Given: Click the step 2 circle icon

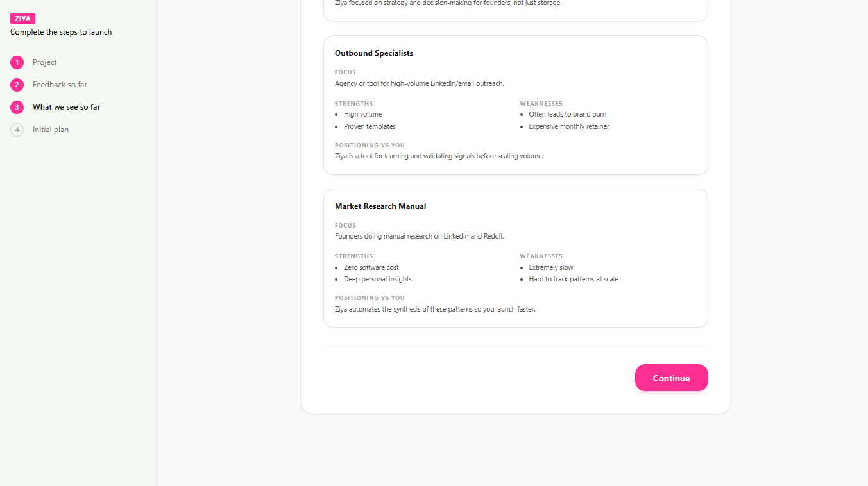Looking at the screenshot, I should tap(17, 85).
